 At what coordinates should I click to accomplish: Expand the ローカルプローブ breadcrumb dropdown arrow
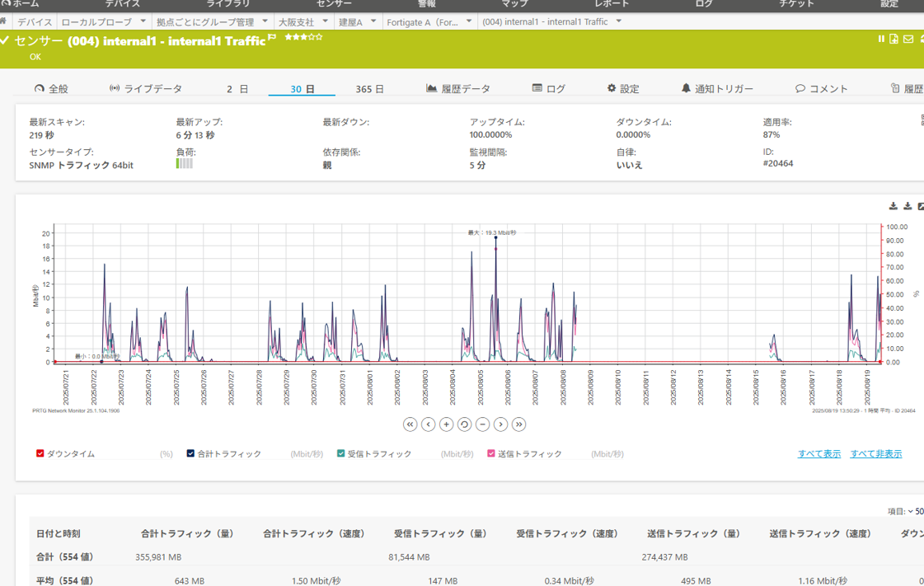[143, 21]
